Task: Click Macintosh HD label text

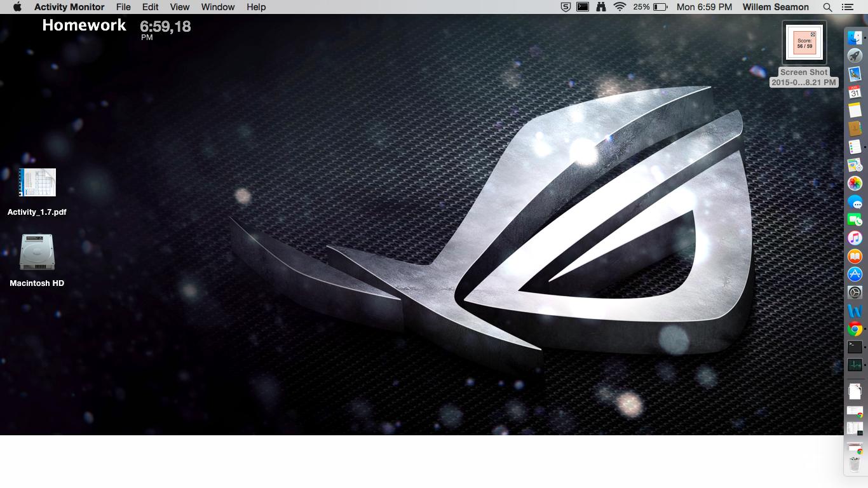Action: pyautogui.click(x=37, y=283)
